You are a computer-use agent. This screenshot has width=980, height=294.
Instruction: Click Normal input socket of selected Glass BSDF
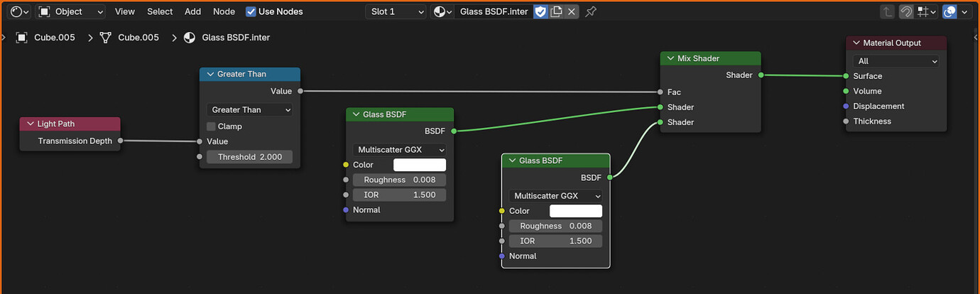[502, 256]
